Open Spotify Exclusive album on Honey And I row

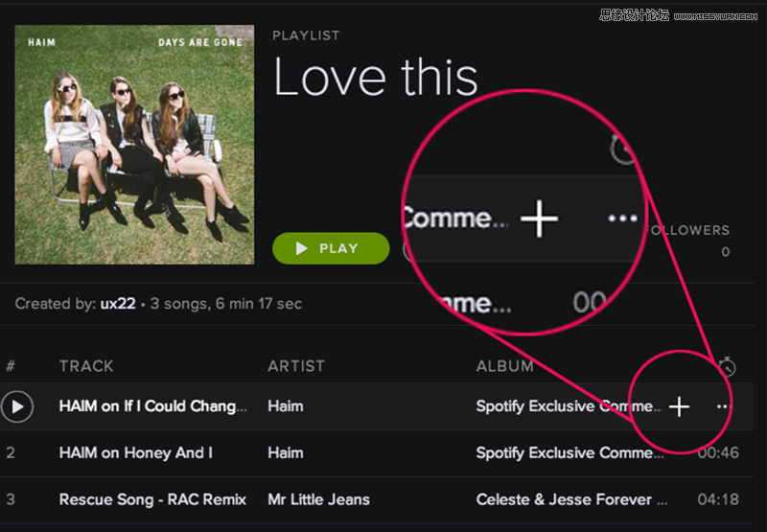pos(569,452)
